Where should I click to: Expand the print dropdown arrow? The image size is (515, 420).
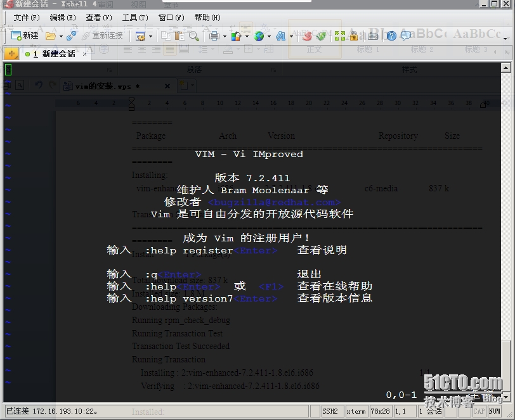pyautogui.click(x=225, y=36)
